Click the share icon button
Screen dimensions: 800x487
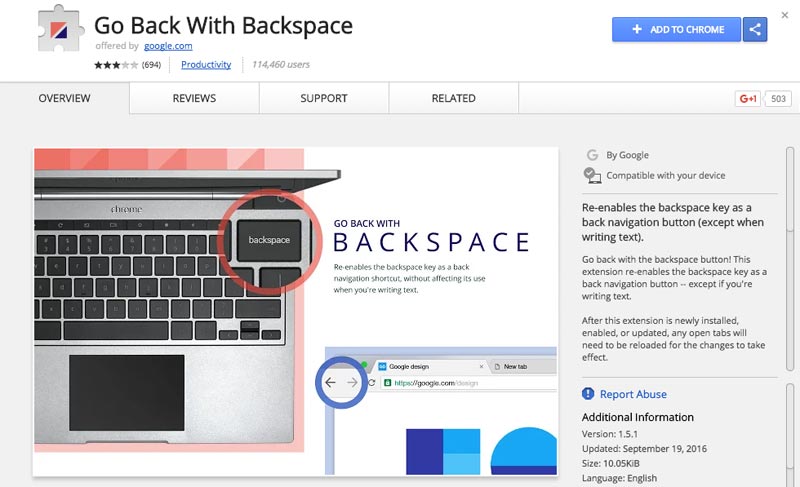(x=755, y=29)
